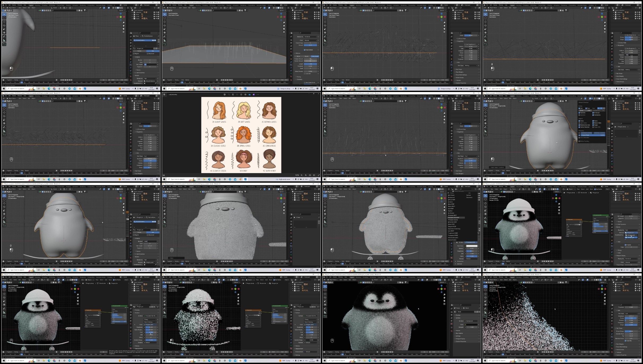Select the Transform tool in Viewport Overlays screenshot
Viewport: 643px width, 364px height.
[485, 123]
